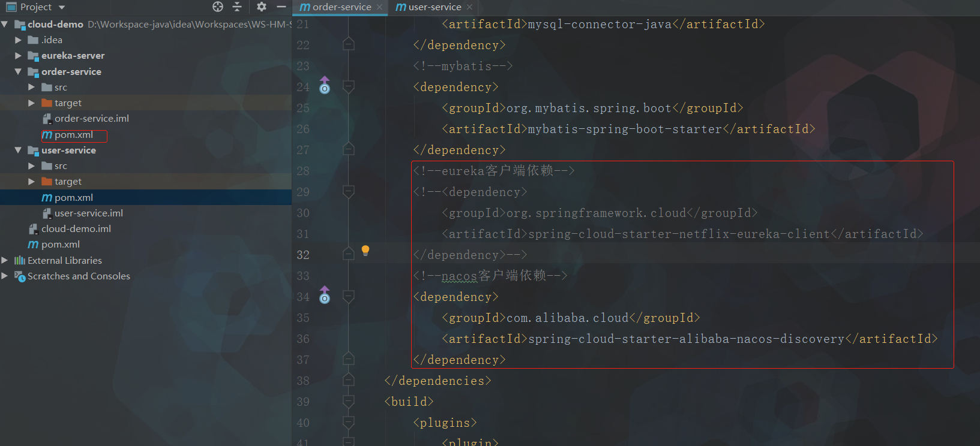This screenshot has width=980, height=446.
Task: Click spring-cloud-starter-netflix-eureka-client text
Action: [679, 234]
